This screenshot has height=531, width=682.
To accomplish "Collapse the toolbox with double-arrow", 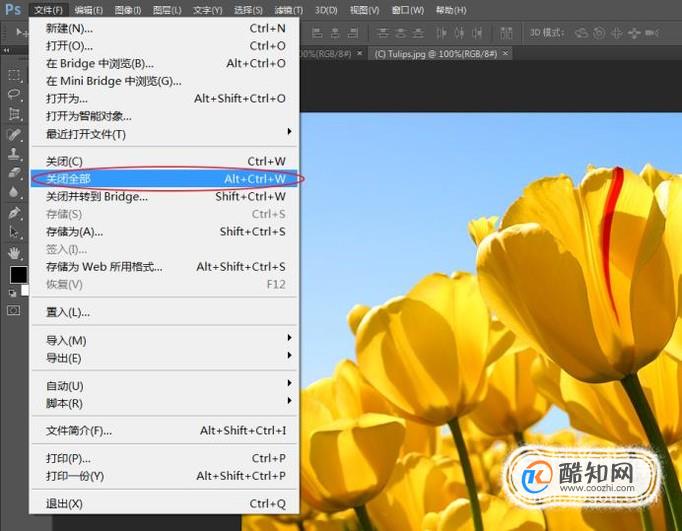I will (7, 51).
